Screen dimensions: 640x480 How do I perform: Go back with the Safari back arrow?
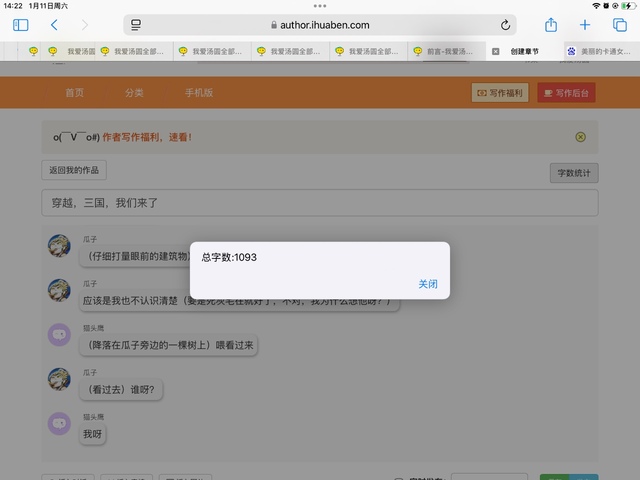click(x=54, y=25)
